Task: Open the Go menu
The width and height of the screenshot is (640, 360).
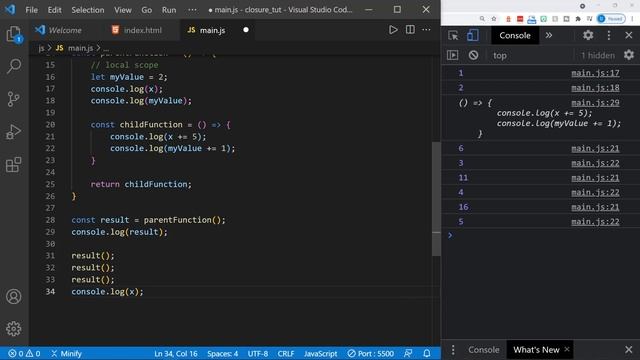Action: (x=147, y=10)
